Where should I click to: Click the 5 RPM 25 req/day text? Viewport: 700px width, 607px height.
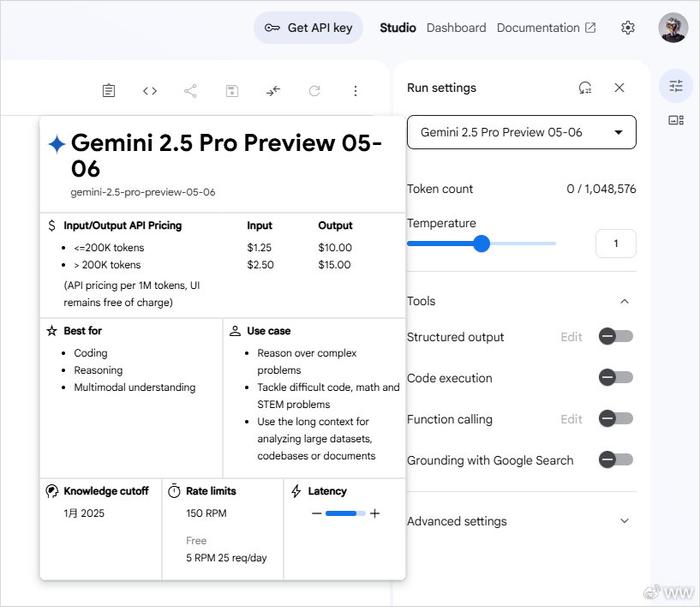click(x=226, y=558)
